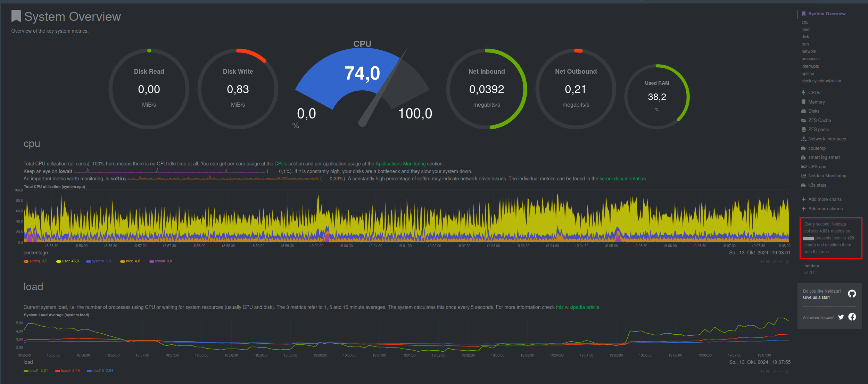The height and width of the screenshot is (384, 868).
Task: Click the Twitter share icon
Action: click(841, 317)
